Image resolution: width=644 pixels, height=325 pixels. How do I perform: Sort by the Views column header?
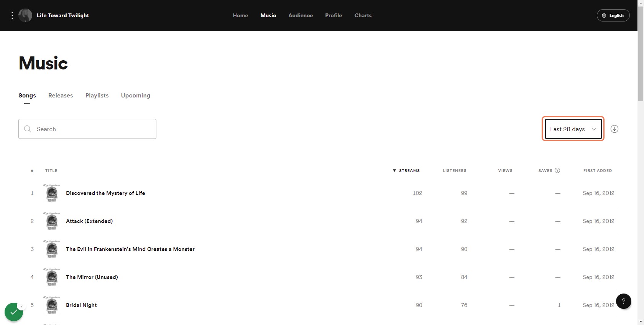point(505,170)
